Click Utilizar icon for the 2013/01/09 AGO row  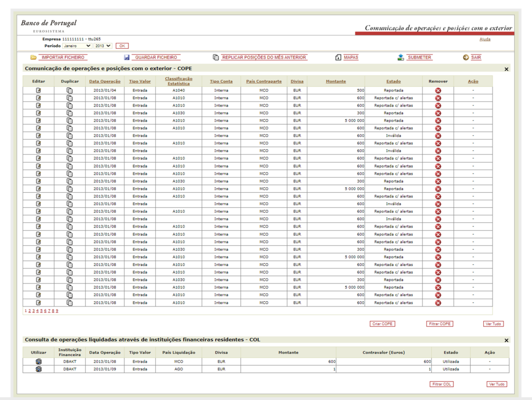[x=38, y=369]
